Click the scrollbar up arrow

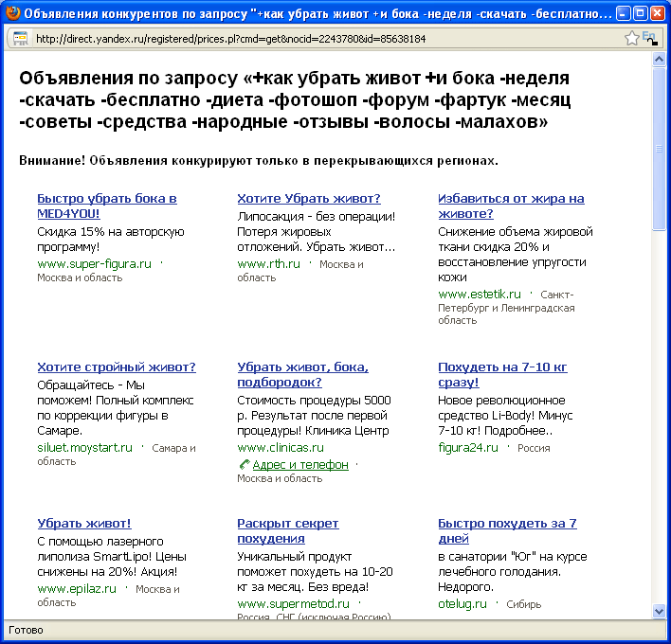pos(659,60)
